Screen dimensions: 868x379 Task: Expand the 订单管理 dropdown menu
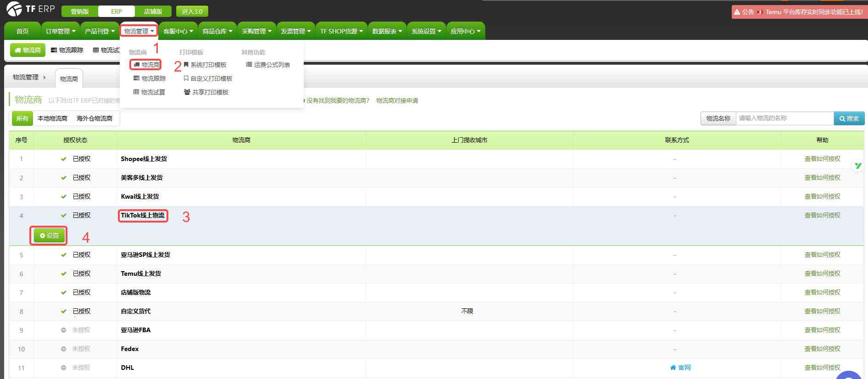click(x=61, y=31)
